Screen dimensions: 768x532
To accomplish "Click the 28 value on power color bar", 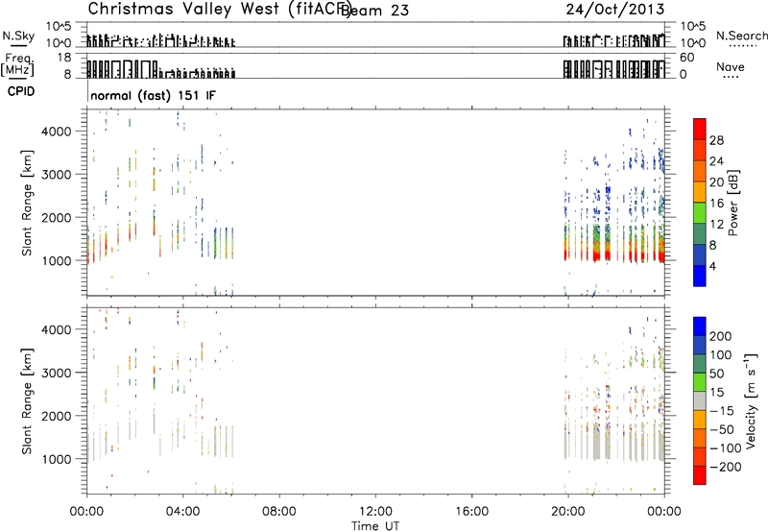I will coord(716,140).
